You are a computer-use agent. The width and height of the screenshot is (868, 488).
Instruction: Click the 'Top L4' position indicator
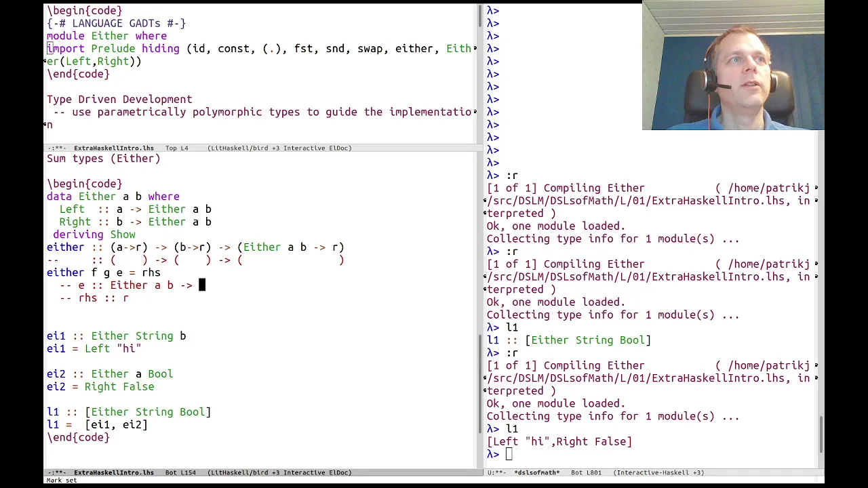[176, 148]
